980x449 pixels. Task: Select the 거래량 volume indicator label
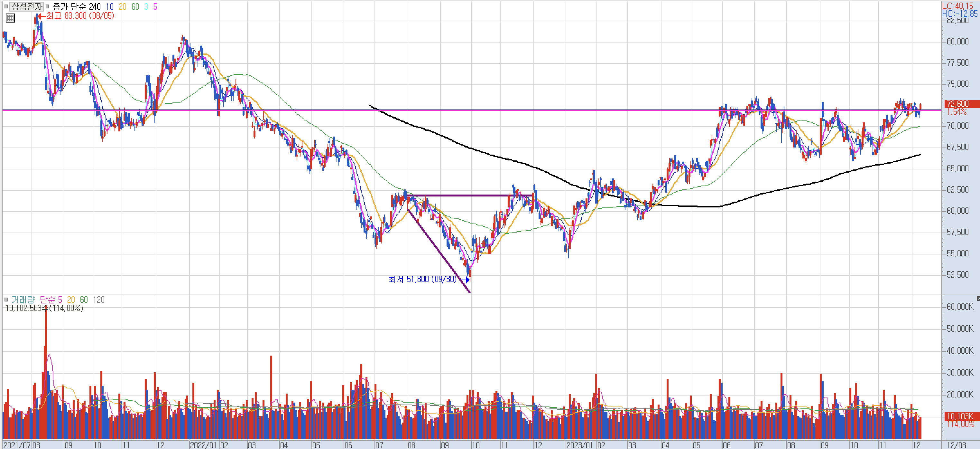23,300
